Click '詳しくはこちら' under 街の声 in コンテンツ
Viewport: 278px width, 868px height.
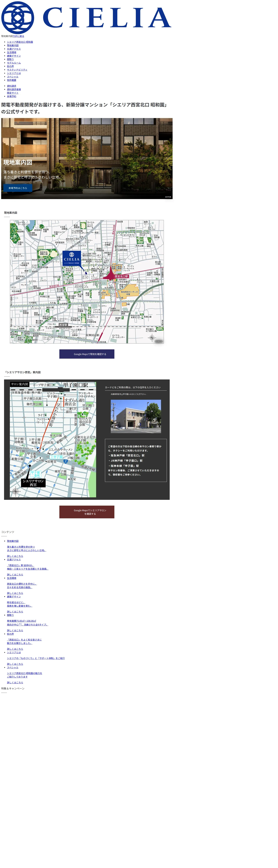click(15, 649)
